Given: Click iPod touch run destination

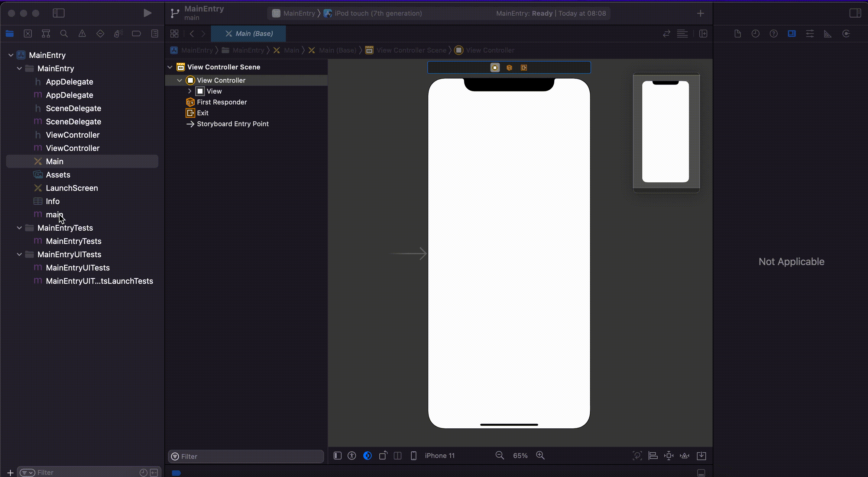Looking at the screenshot, I should pos(377,14).
